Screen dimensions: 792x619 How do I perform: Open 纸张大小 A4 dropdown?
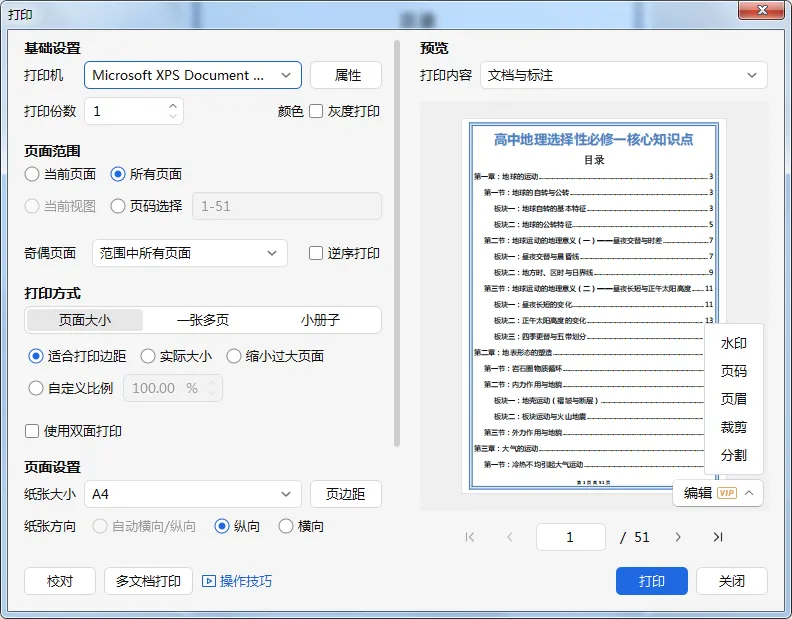pyautogui.click(x=193, y=494)
